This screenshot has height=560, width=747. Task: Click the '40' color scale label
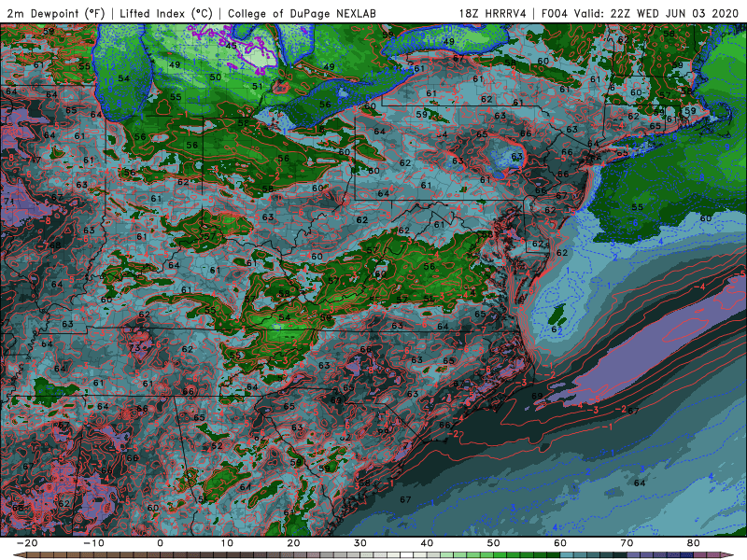[427, 543]
